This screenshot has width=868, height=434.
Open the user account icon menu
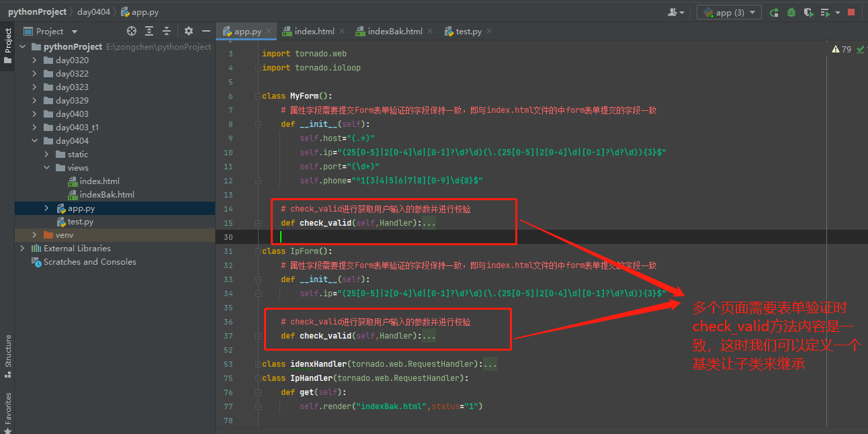pos(676,12)
